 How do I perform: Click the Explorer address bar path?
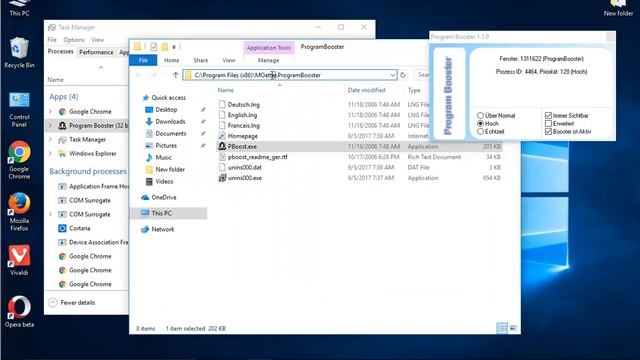click(258, 75)
